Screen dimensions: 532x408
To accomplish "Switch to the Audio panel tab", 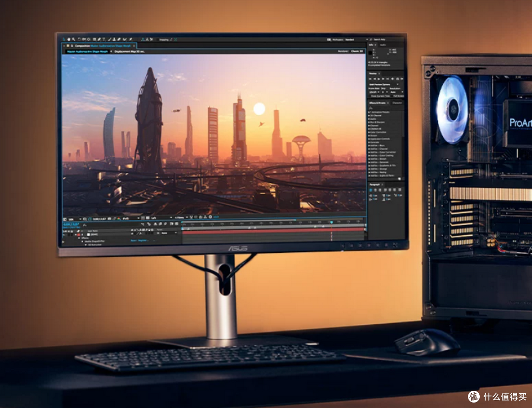I will coord(383,45).
